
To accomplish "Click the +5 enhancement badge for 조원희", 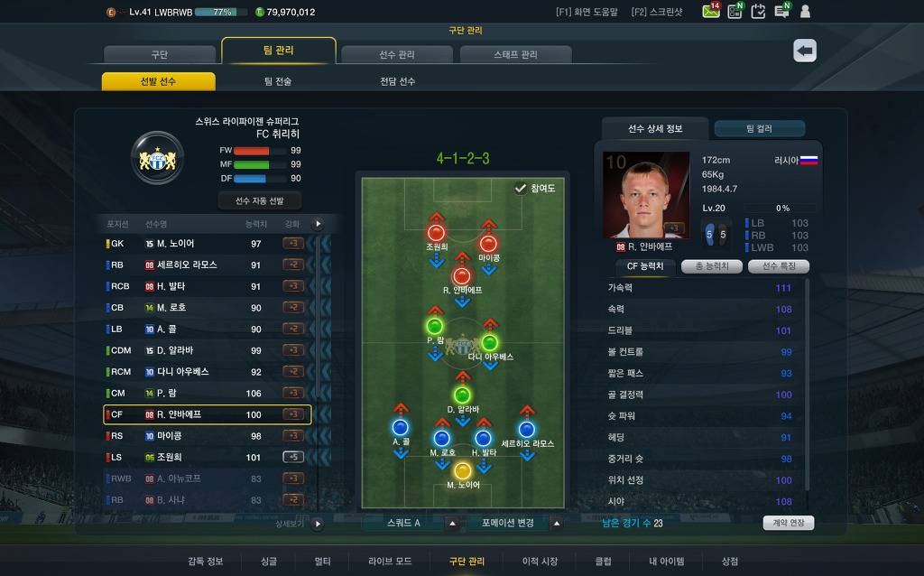I will pos(293,457).
